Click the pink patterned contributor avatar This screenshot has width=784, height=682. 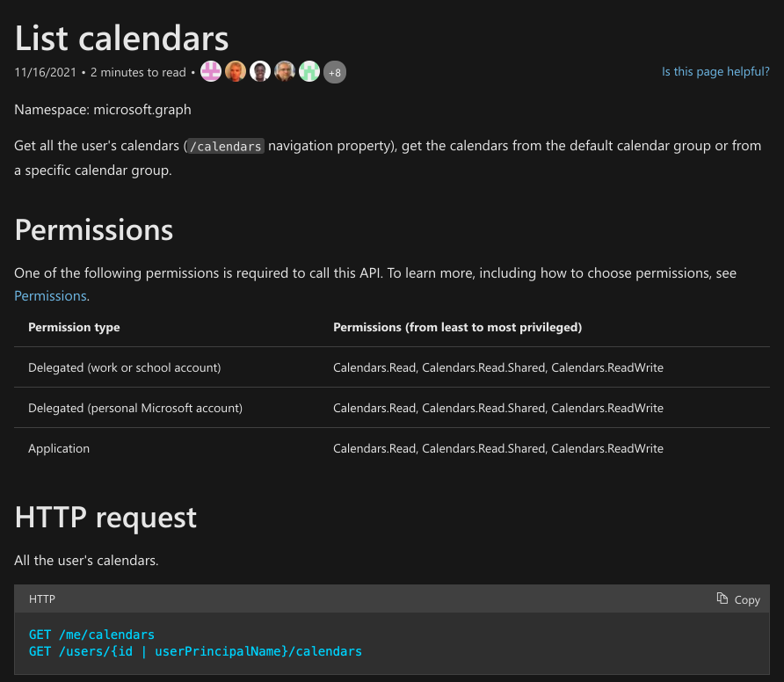pos(211,72)
